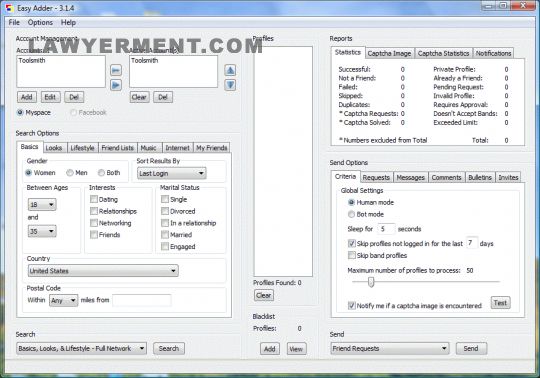Screen dimensions: 540x378
Task: Select Women gender option
Action: (29, 172)
